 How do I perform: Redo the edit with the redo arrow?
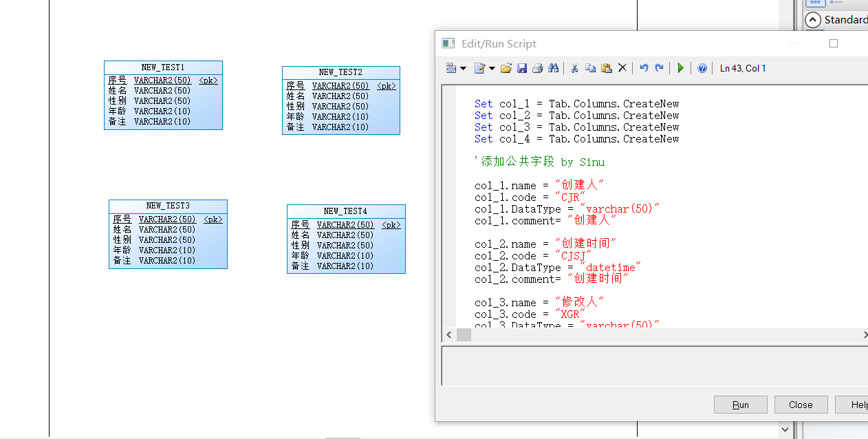(x=659, y=67)
